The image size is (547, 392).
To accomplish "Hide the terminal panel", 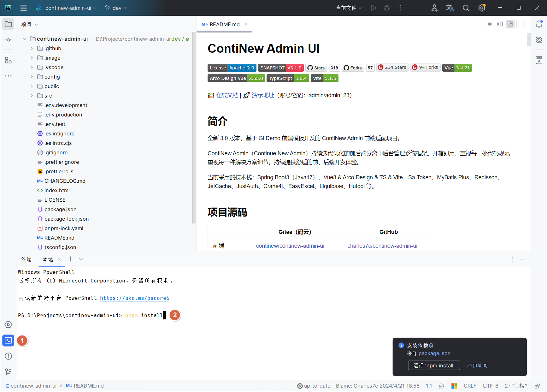I will tap(522, 259).
